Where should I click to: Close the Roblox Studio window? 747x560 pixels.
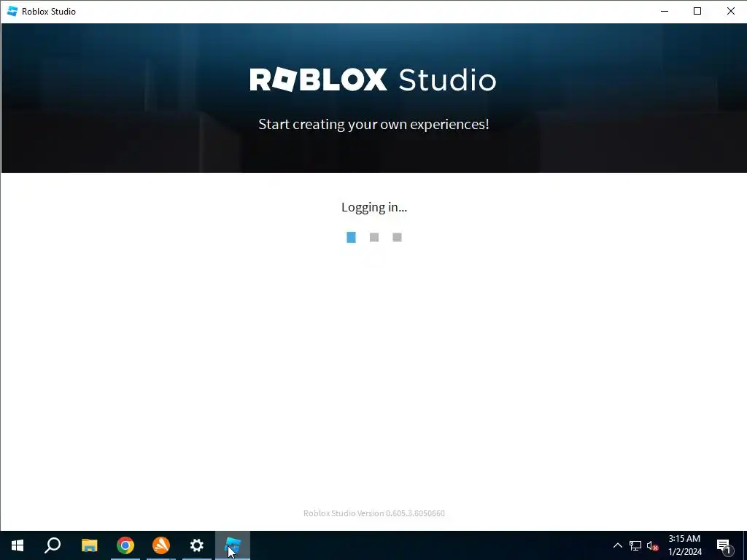tap(731, 11)
